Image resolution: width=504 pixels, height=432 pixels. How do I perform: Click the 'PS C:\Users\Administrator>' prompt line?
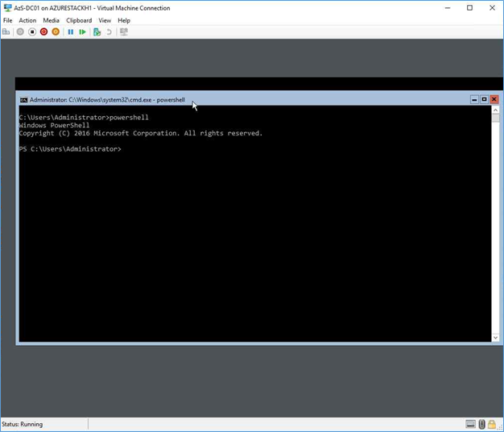pos(70,149)
